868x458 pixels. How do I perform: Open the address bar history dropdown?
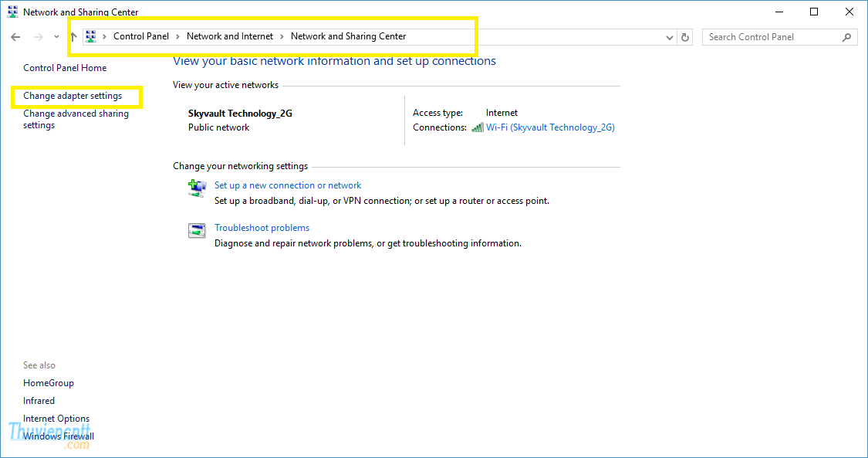point(669,37)
